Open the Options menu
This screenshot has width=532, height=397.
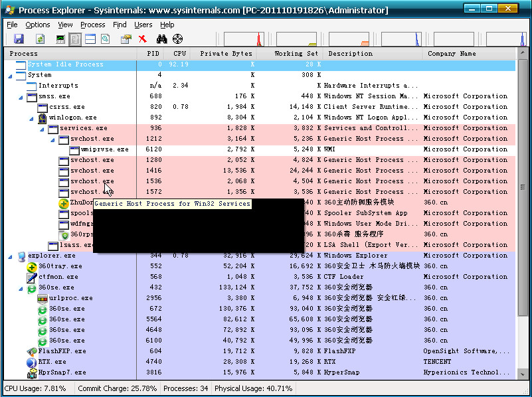(37, 25)
